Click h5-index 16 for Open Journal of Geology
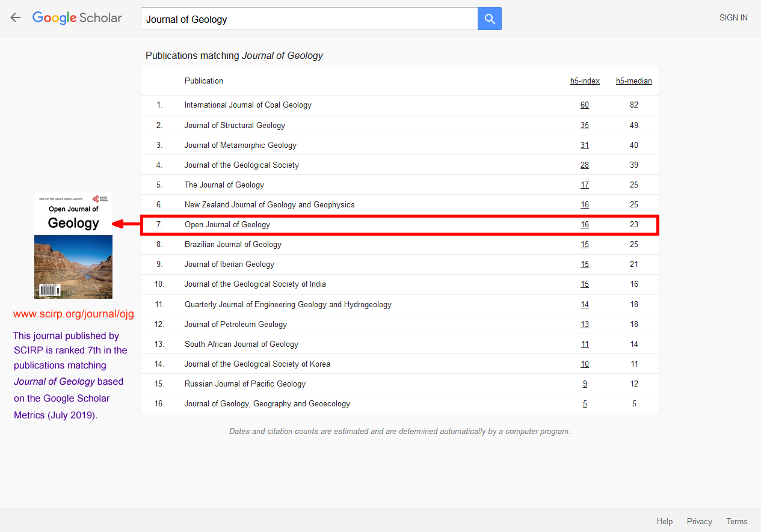This screenshot has height=532, width=761. click(585, 225)
